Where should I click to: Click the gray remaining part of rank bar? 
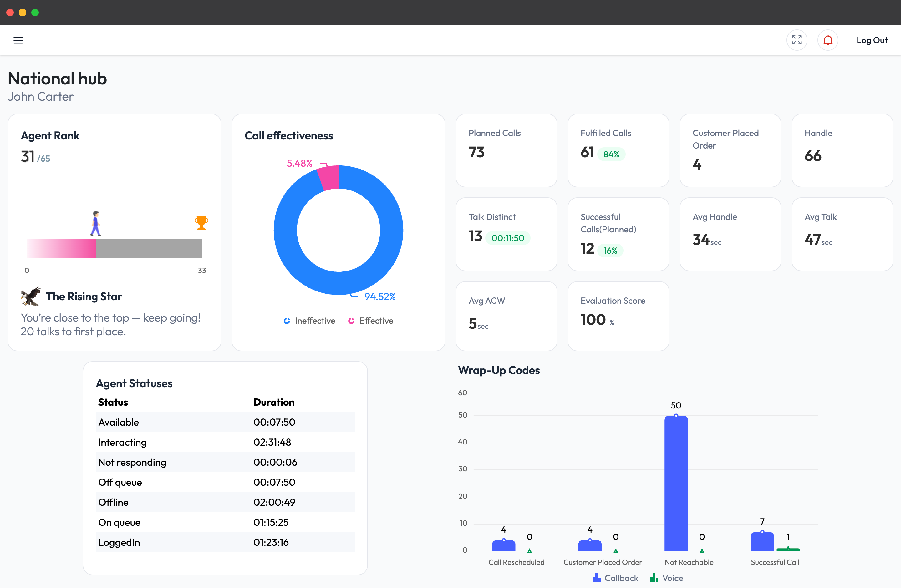click(149, 249)
